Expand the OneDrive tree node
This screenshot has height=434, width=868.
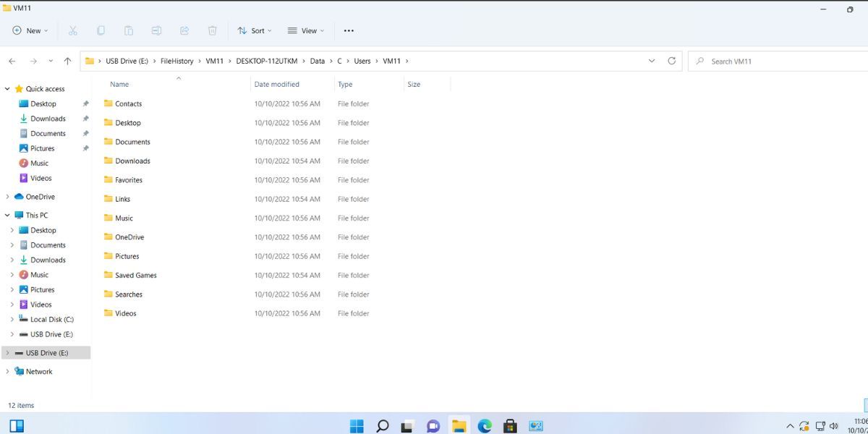tap(7, 197)
